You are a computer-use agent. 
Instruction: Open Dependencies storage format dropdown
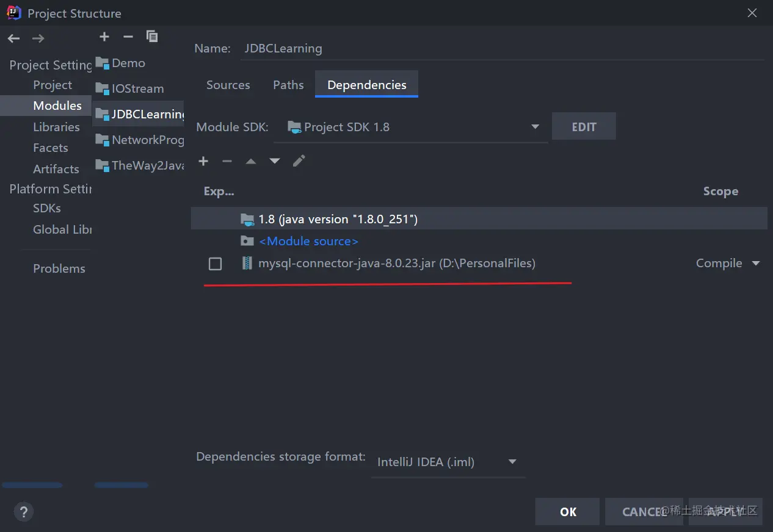click(x=448, y=462)
